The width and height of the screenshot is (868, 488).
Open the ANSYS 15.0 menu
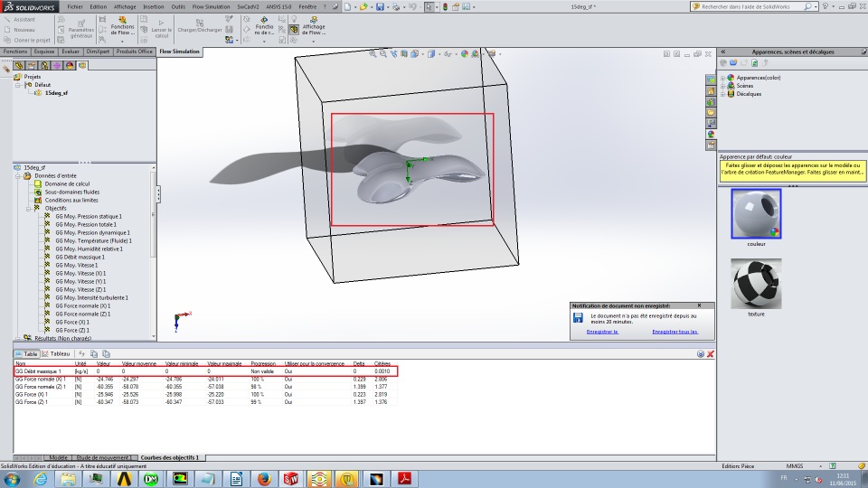278,6
